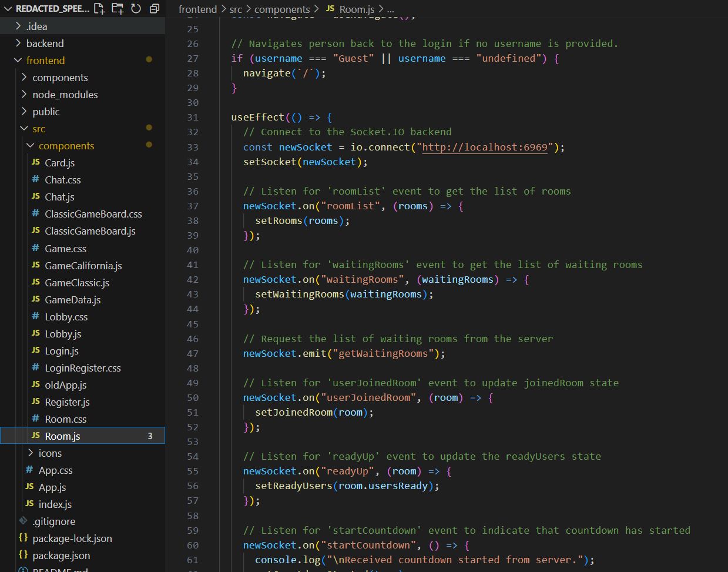Click the JS icon next to Card.js
The image size is (728, 572).
point(36,163)
